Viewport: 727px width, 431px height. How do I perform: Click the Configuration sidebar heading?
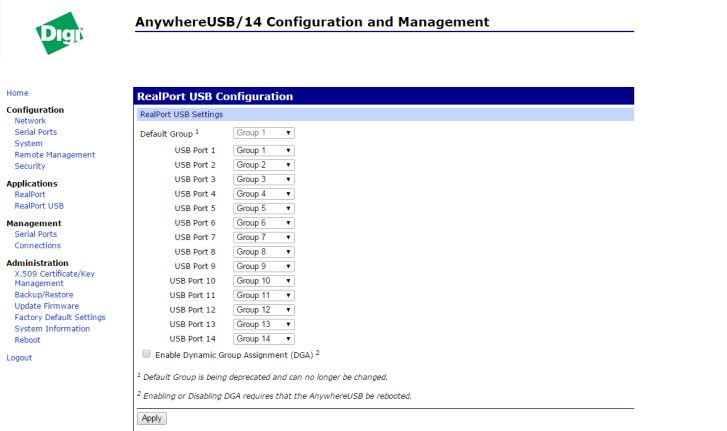(35, 110)
